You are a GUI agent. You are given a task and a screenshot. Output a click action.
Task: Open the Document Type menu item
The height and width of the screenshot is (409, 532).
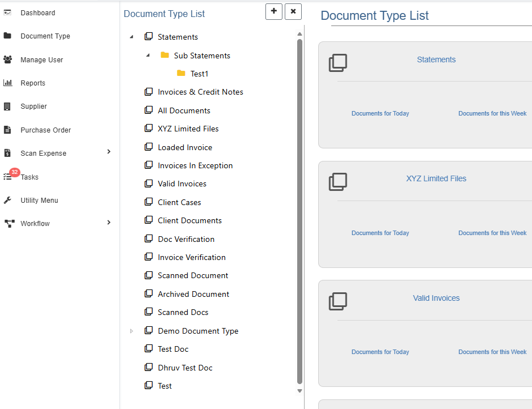click(x=45, y=36)
